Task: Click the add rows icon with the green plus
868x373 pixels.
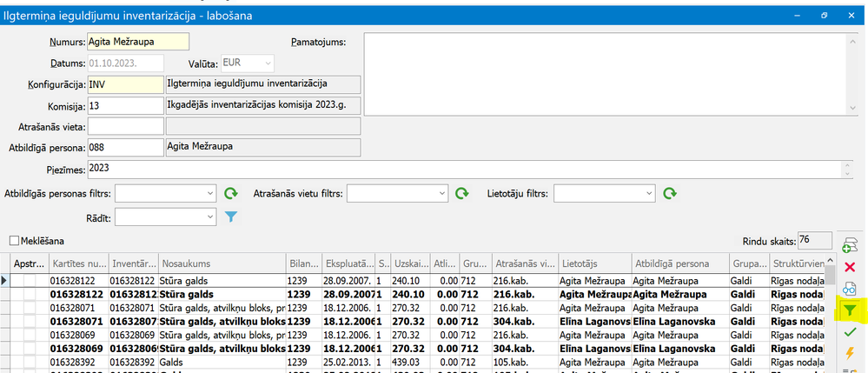Action: pos(850,245)
